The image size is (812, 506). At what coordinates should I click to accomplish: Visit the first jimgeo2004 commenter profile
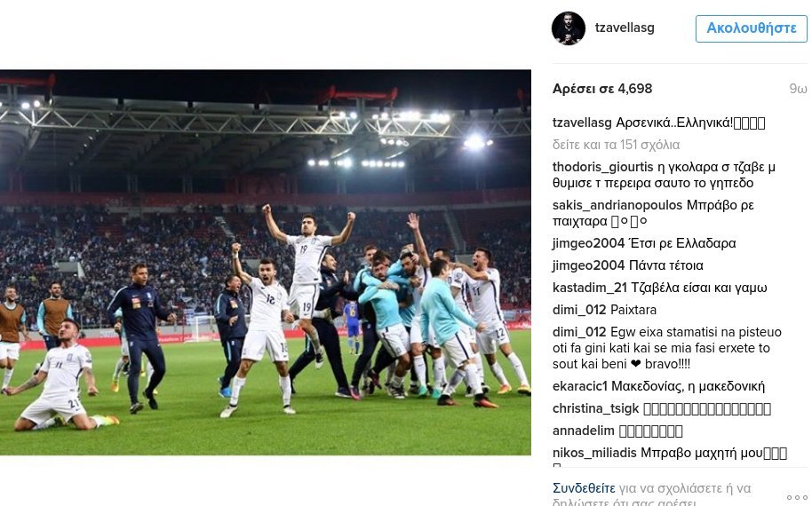point(588,243)
